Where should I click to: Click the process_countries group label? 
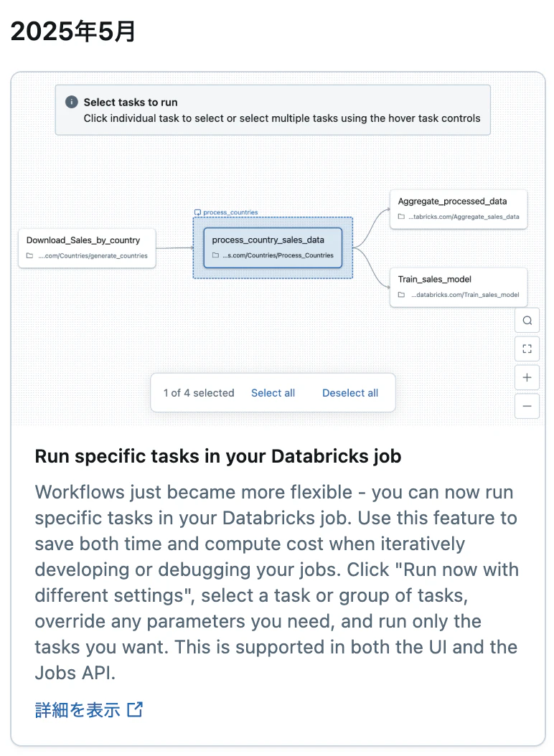point(230,212)
